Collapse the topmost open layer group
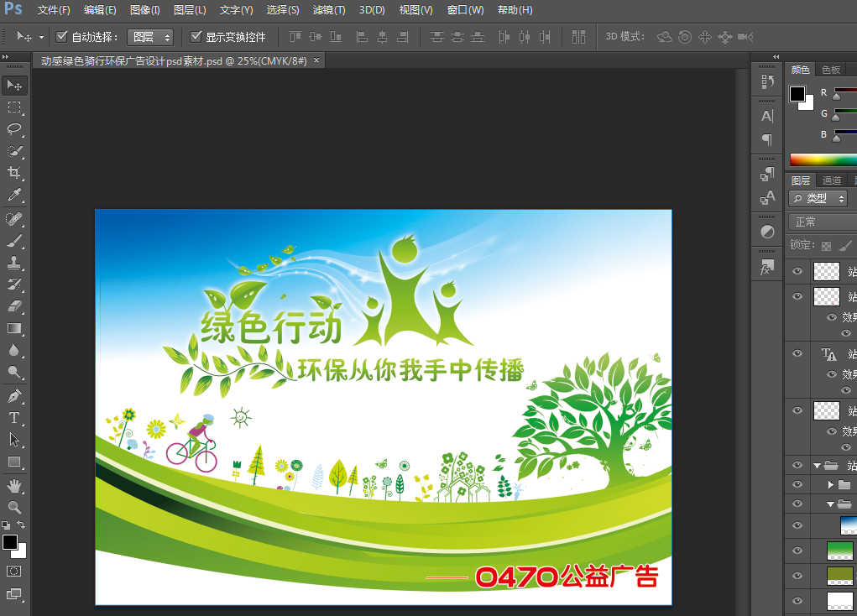This screenshot has height=616, width=857. [x=817, y=466]
